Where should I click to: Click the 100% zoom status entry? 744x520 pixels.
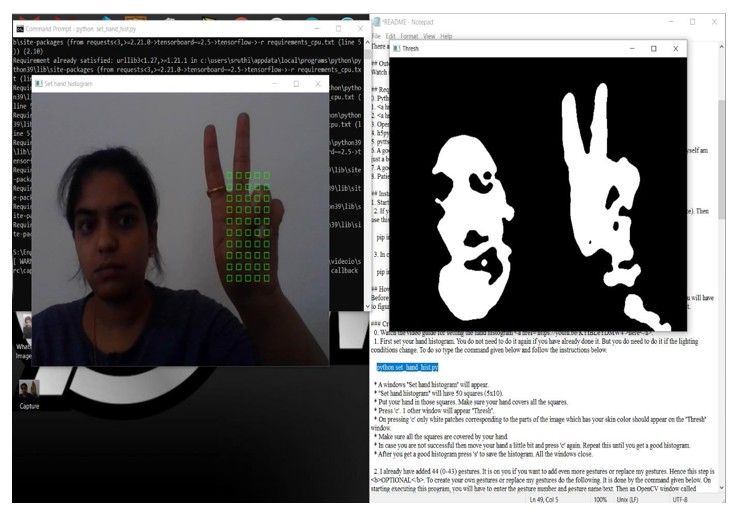click(600, 500)
